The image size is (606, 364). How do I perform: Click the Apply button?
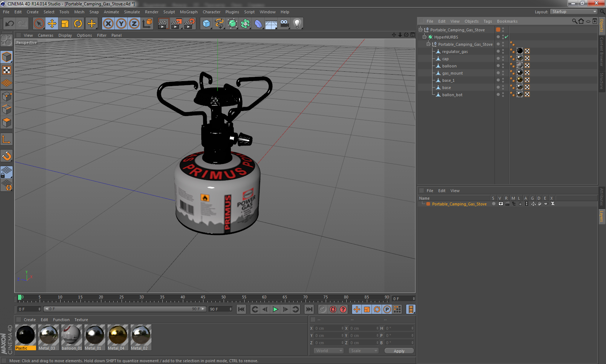(x=399, y=351)
